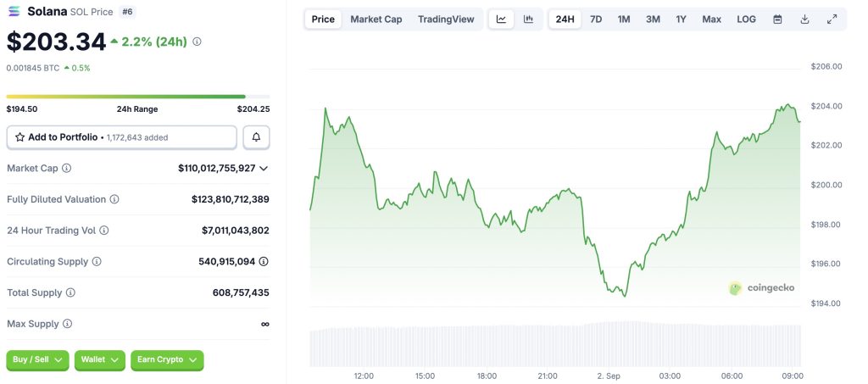
Task: Click the 24h Range price bar
Action: click(x=138, y=97)
